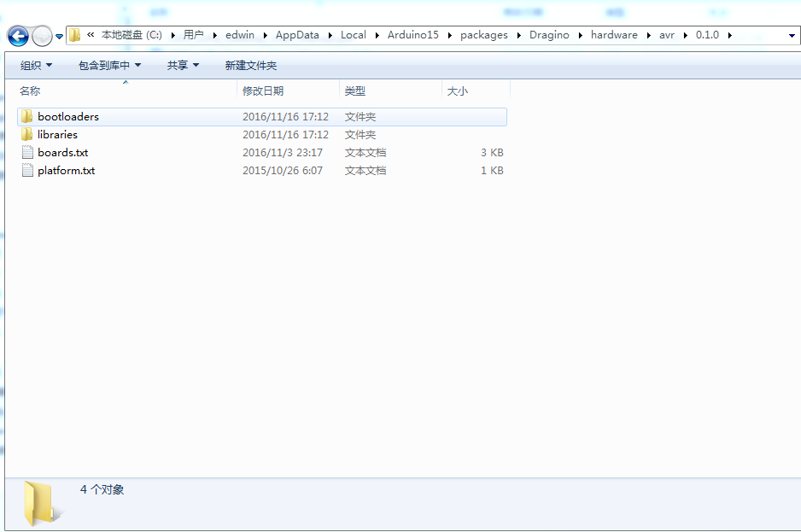Click the greyed Forward navigation arrow

click(x=42, y=36)
